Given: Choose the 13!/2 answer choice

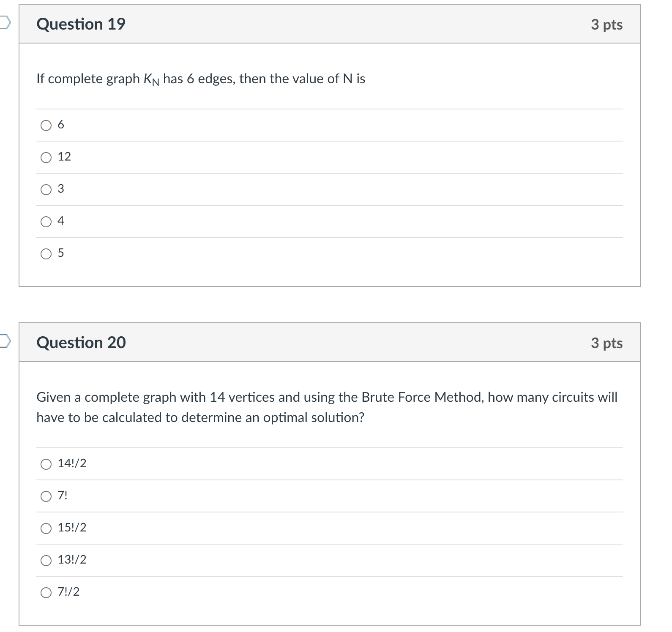Looking at the screenshot, I should point(46,559).
